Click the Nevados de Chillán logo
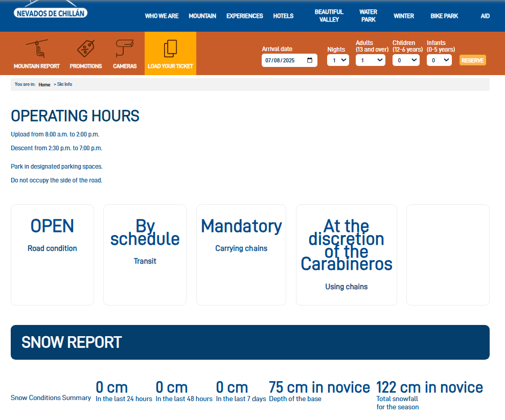 tap(51, 12)
